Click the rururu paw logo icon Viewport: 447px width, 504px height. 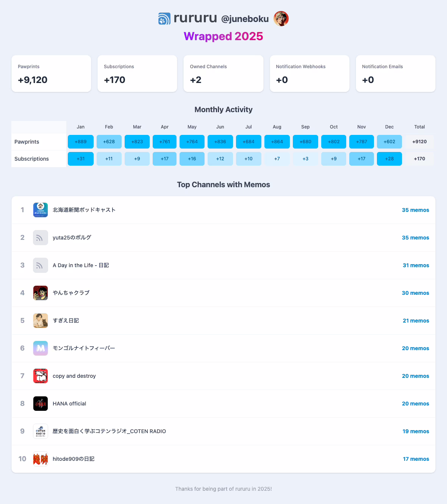164,19
